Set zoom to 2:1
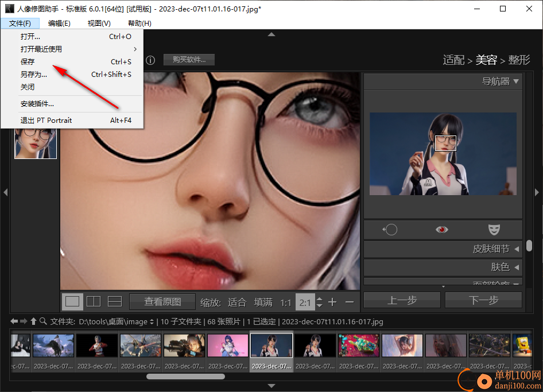Viewport: 543px width, 392px height. pyautogui.click(x=305, y=302)
